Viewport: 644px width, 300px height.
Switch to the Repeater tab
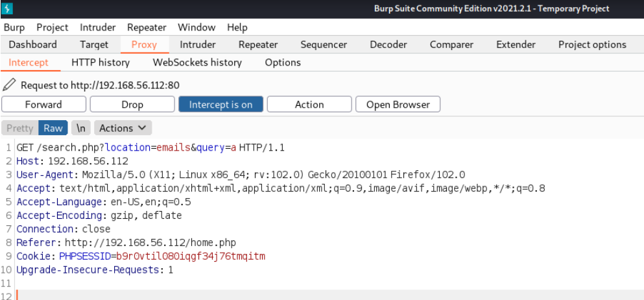pos(258,44)
